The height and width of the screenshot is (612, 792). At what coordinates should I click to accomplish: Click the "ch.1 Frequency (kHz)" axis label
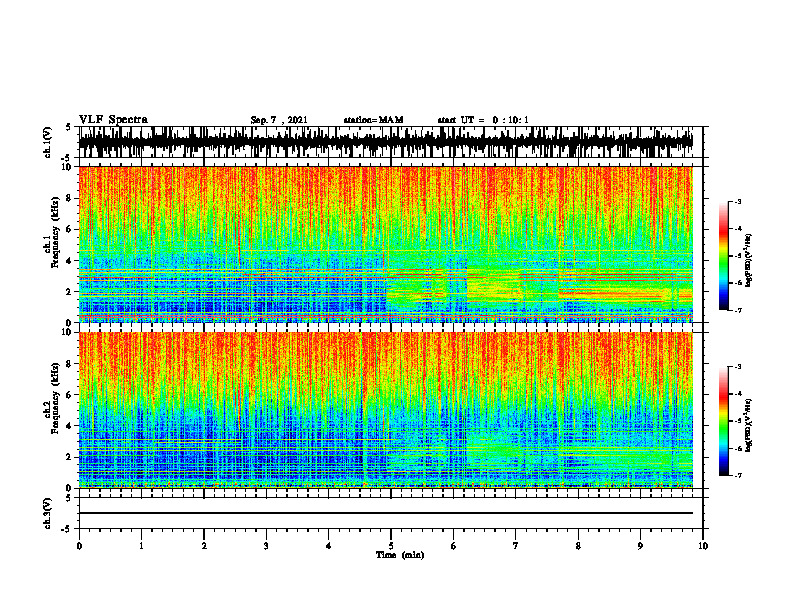pyautogui.click(x=51, y=232)
